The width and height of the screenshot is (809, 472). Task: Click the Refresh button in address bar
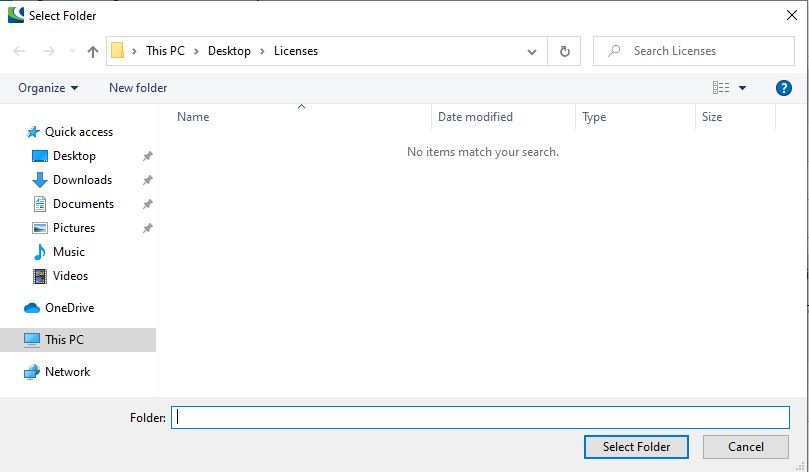(x=565, y=51)
